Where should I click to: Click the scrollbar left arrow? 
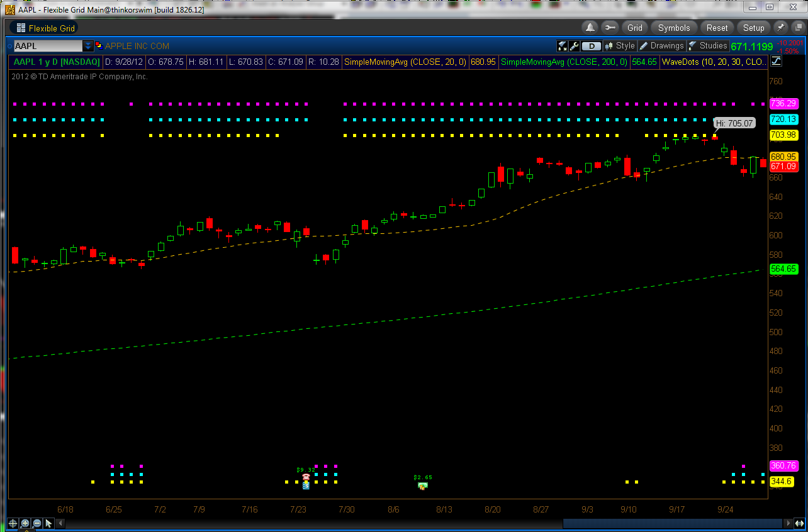tap(61, 523)
